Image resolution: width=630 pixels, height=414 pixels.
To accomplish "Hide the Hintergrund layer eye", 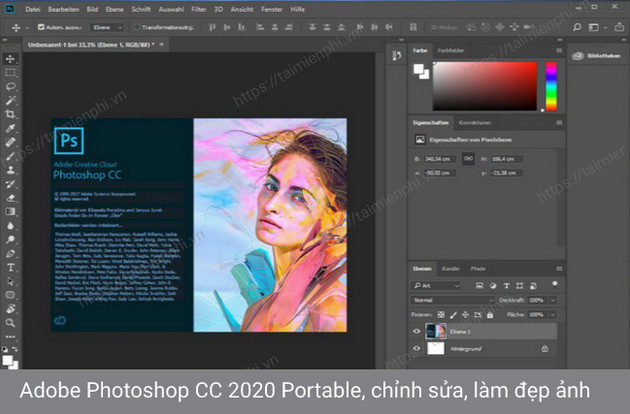I will pos(417,348).
